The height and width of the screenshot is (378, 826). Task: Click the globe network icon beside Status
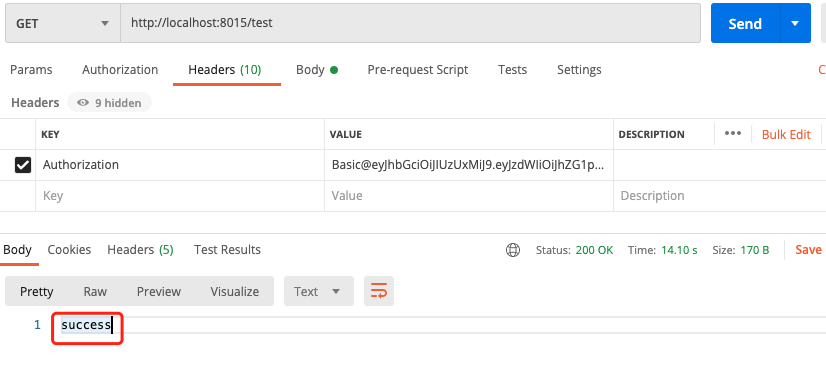513,250
